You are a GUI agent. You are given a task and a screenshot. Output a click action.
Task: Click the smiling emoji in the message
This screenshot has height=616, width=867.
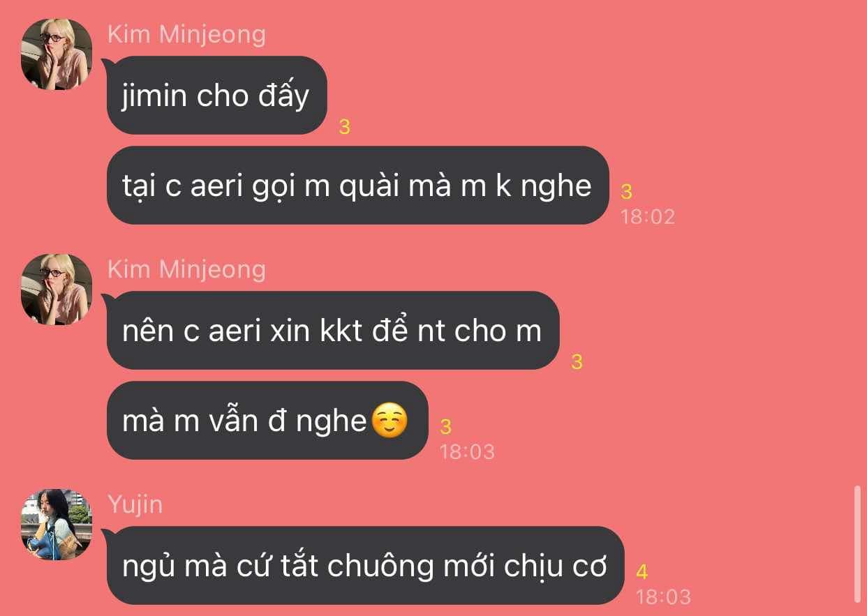[390, 421]
